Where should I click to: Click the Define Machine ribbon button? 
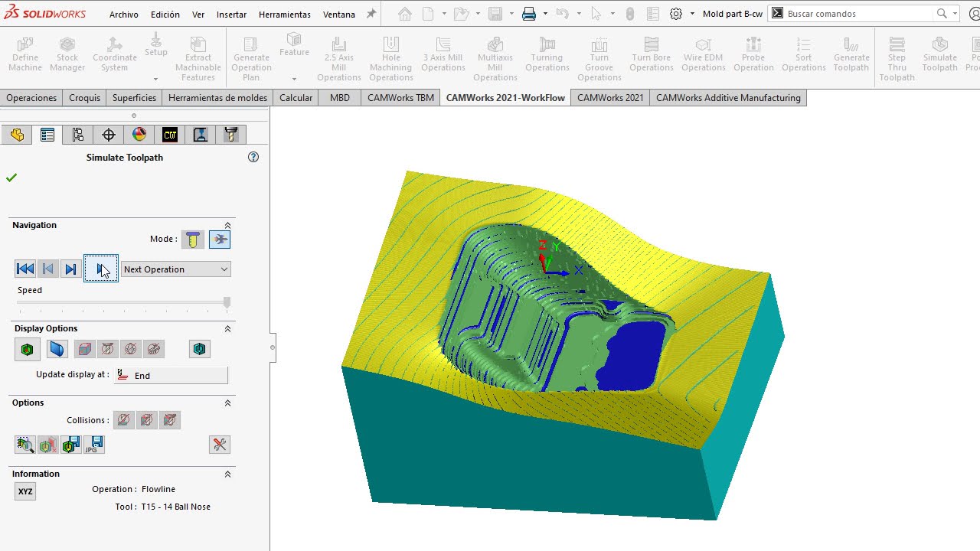tap(25, 54)
